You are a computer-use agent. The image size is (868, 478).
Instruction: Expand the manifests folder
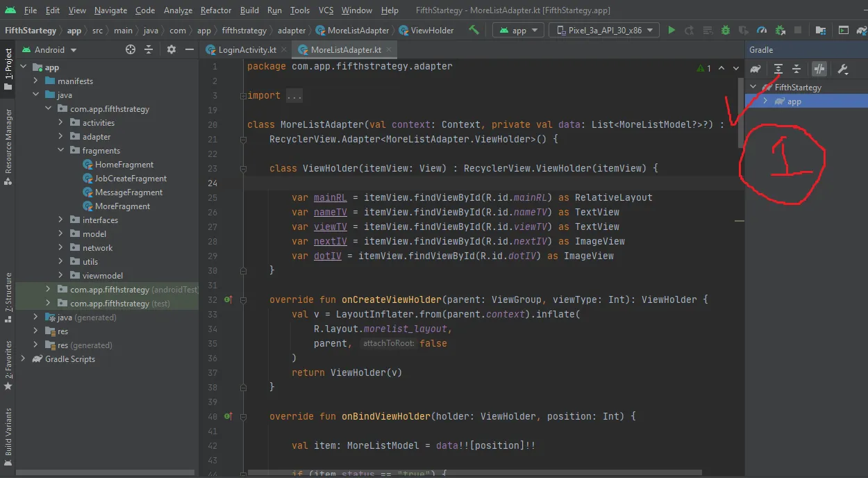click(x=36, y=81)
